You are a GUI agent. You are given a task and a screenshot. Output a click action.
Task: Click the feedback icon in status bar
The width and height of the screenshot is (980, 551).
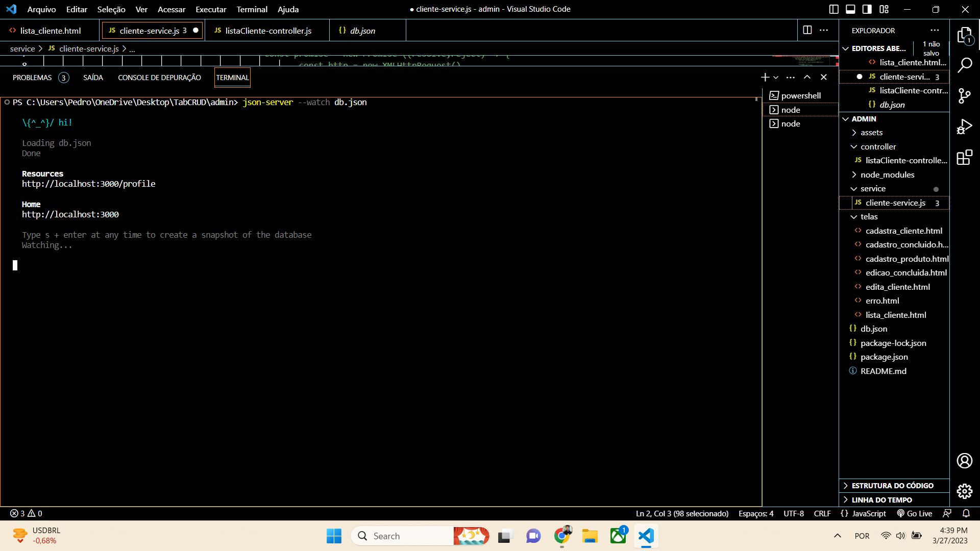(947, 513)
